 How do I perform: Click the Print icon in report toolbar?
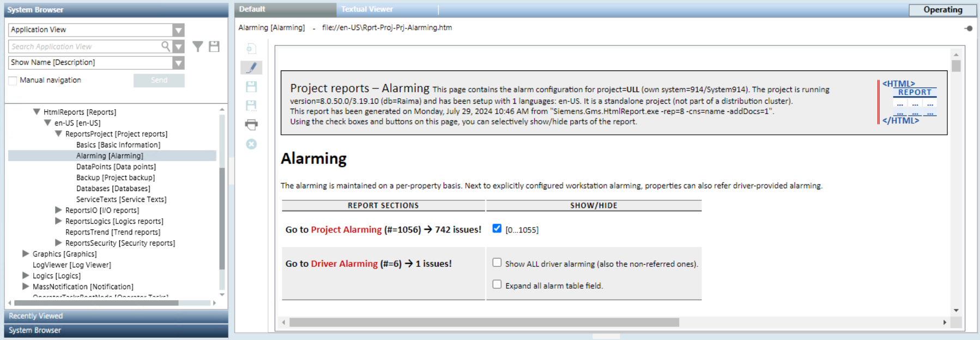[251, 125]
